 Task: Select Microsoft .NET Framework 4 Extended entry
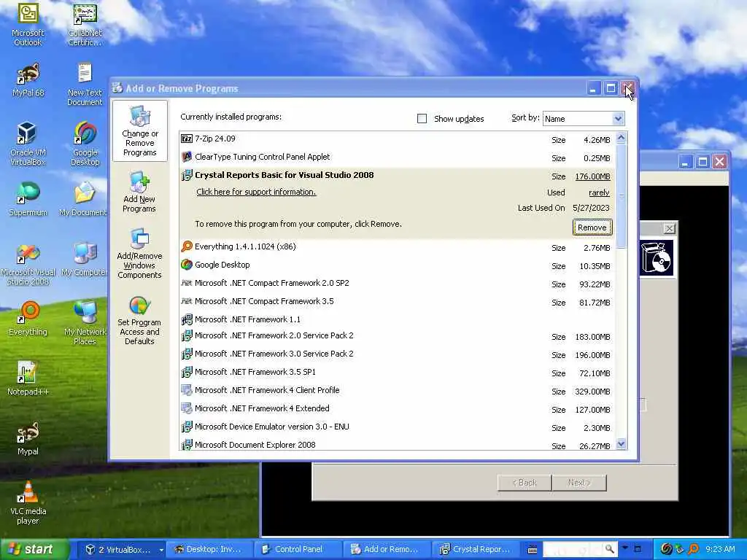398,409
